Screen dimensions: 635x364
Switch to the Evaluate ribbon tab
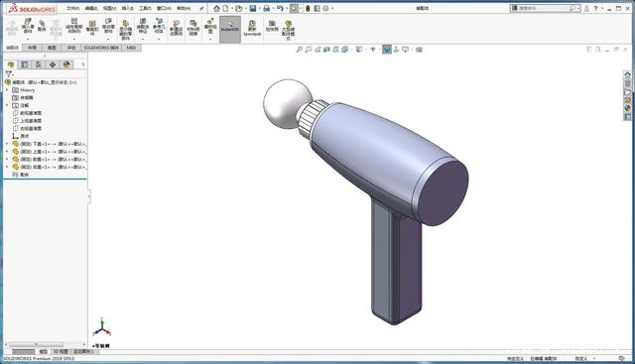coord(71,48)
